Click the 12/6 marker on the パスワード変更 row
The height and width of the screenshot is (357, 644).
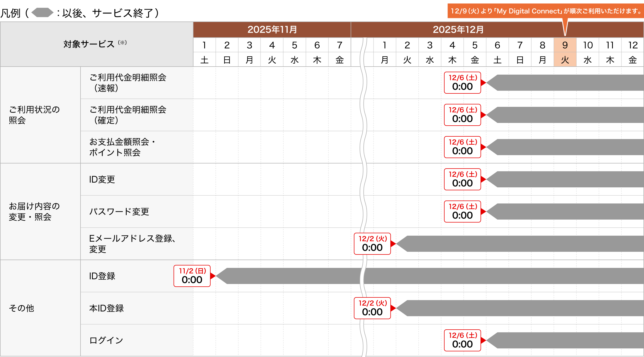click(x=462, y=212)
